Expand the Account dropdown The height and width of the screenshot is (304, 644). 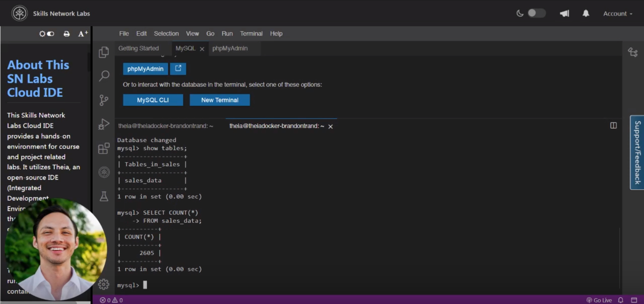(618, 14)
